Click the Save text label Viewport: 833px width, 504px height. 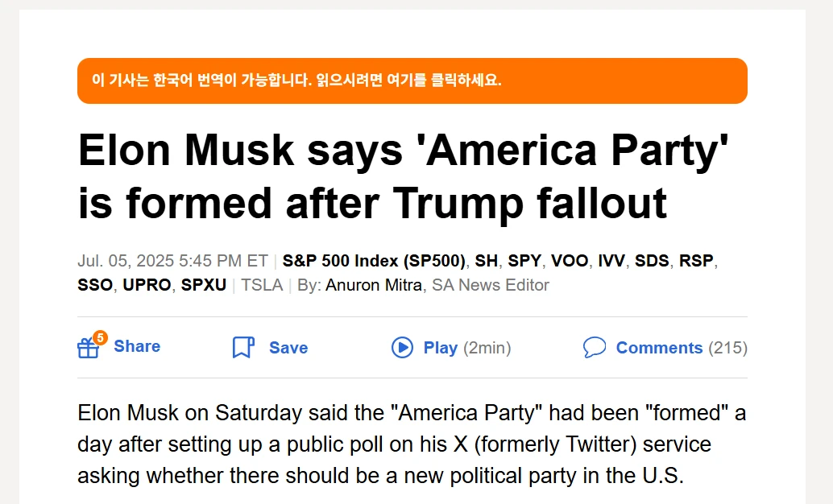[288, 348]
